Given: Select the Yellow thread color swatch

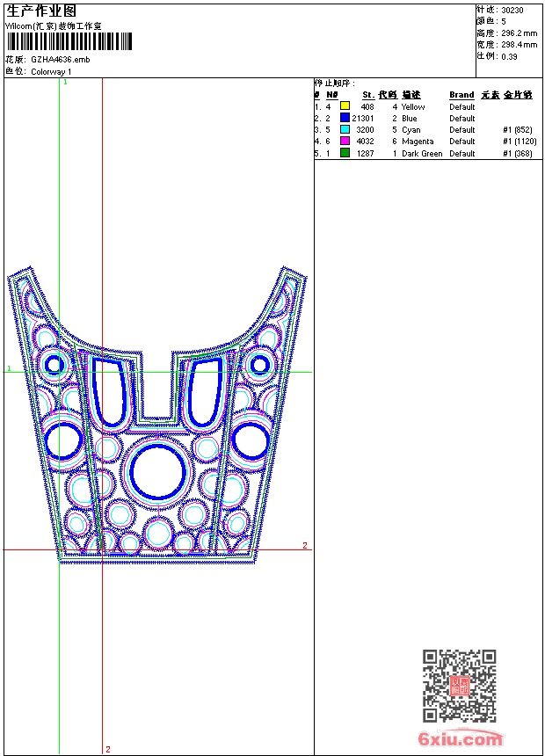Looking at the screenshot, I should [x=345, y=106].
